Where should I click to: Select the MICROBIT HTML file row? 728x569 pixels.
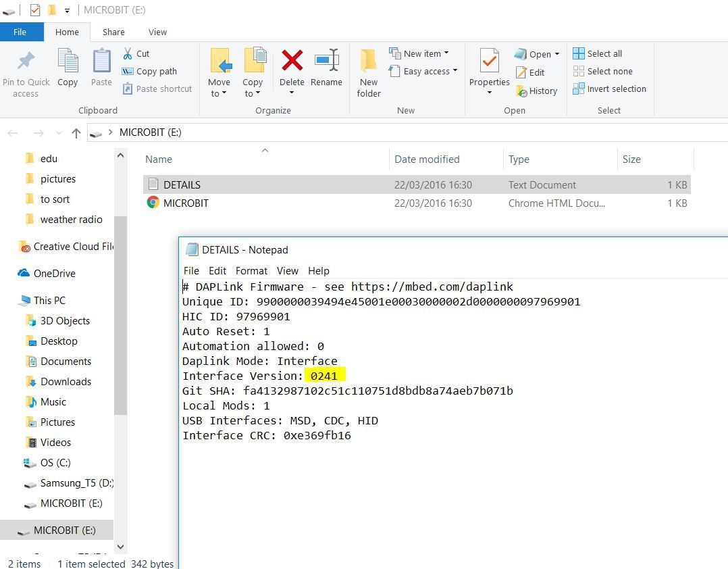coord(417,203)
